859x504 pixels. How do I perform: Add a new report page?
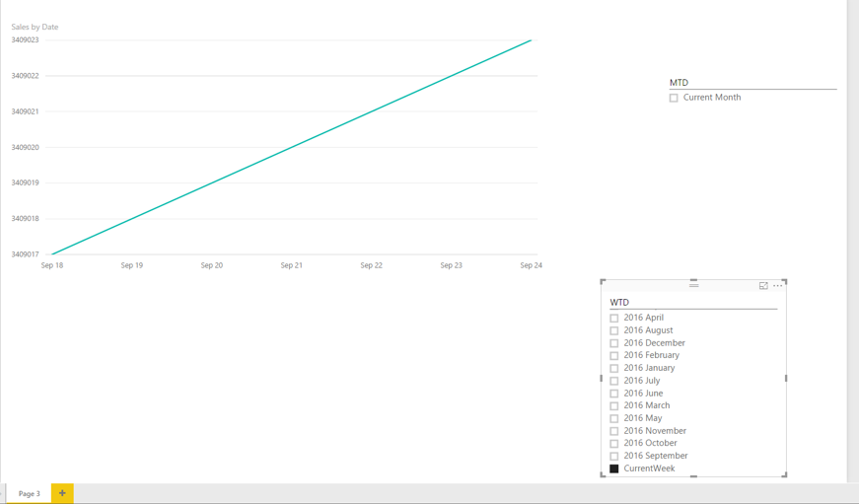coord(62,493)
